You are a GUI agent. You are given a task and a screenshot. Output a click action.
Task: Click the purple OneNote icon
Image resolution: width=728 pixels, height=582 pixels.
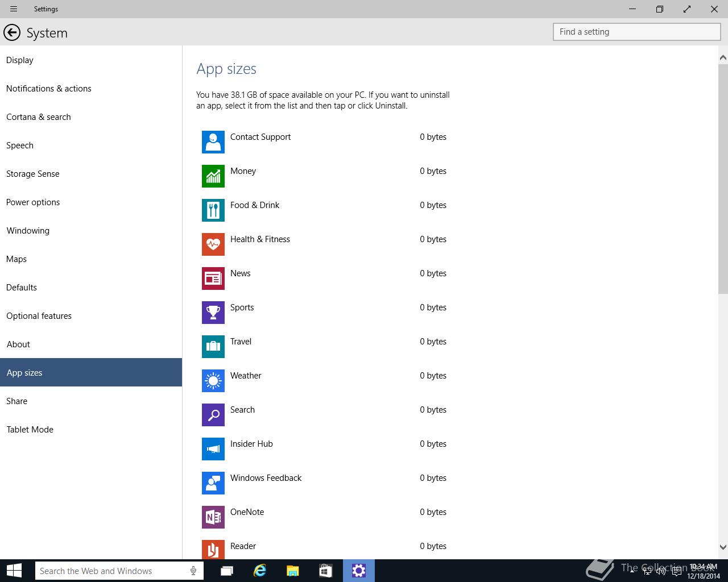[213, 517]
